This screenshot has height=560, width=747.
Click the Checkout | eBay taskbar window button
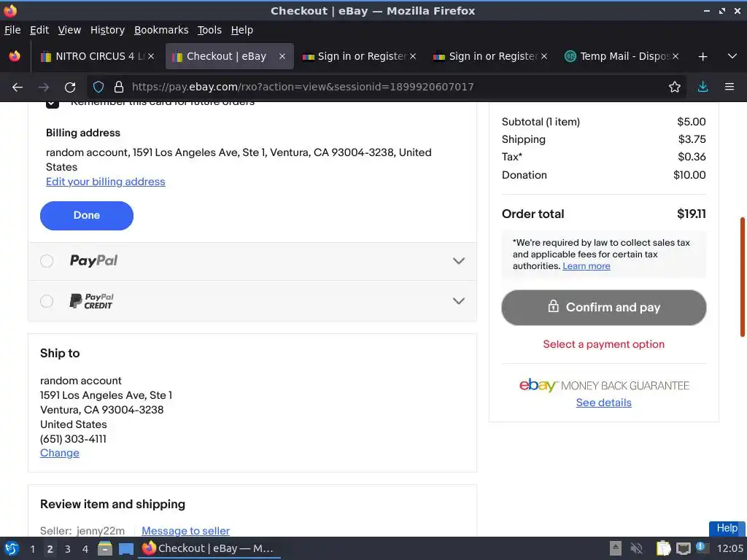click(x=209, y=548)
